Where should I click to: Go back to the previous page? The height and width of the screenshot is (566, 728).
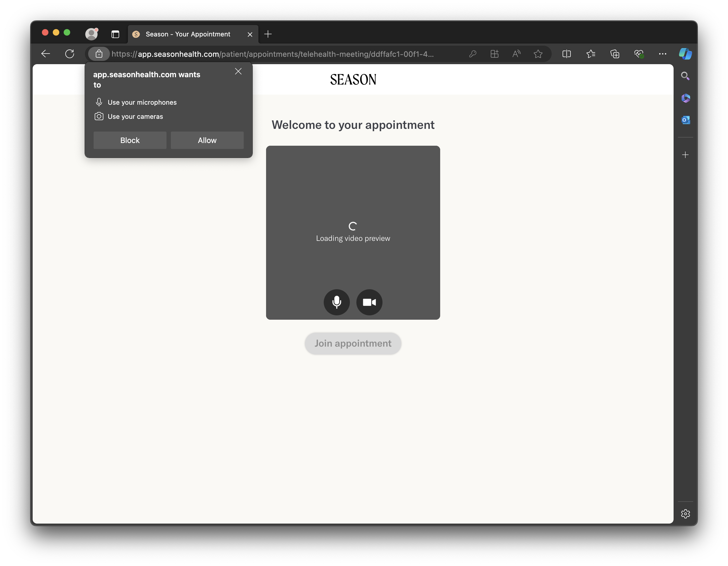46,54
